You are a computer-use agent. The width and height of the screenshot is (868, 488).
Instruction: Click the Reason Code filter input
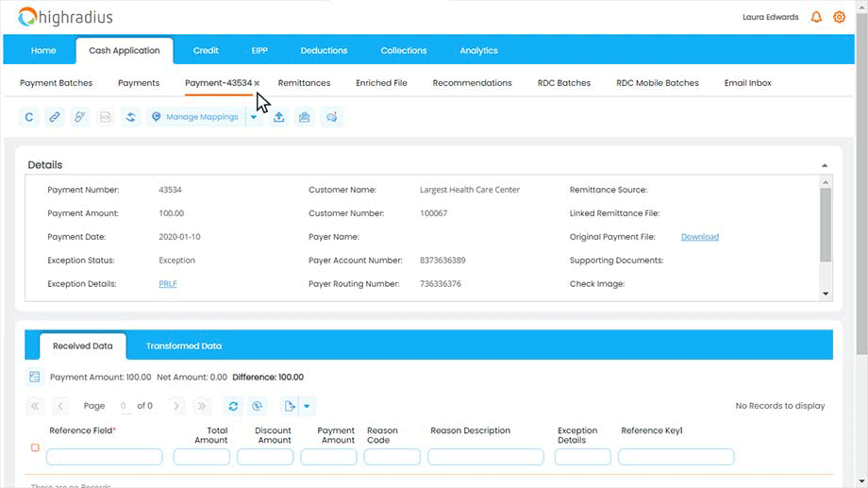pyautogui.click(x=392, y=457)
